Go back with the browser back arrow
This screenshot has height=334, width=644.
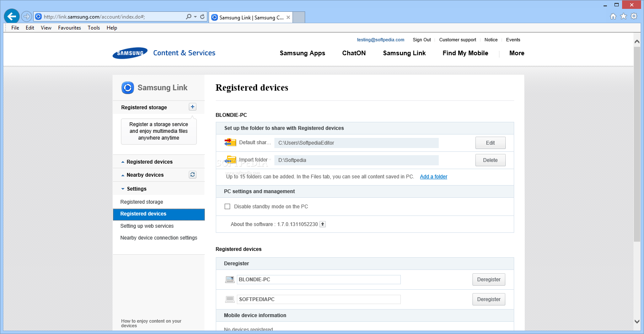tap(11, 16)
